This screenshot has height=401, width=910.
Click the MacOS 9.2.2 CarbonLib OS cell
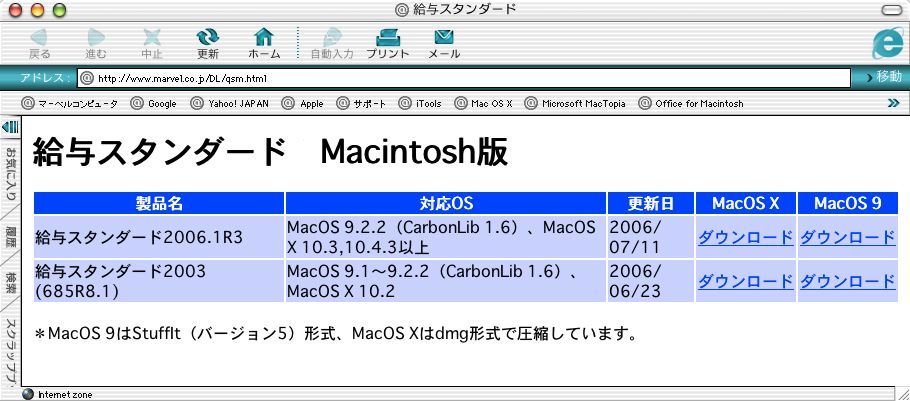pos(446,237)
